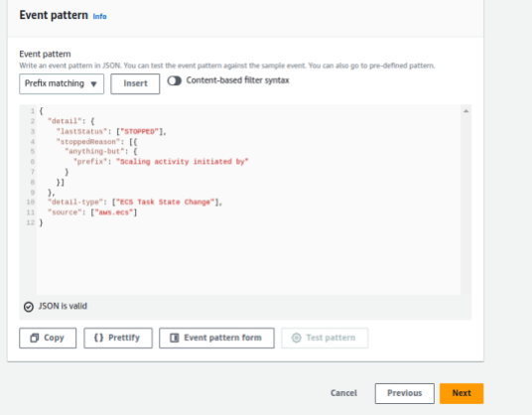Screen dimensions: 532x415
Task: Open the Event pattern Info link
Action: pyautogui.click(x=99, y=16)
